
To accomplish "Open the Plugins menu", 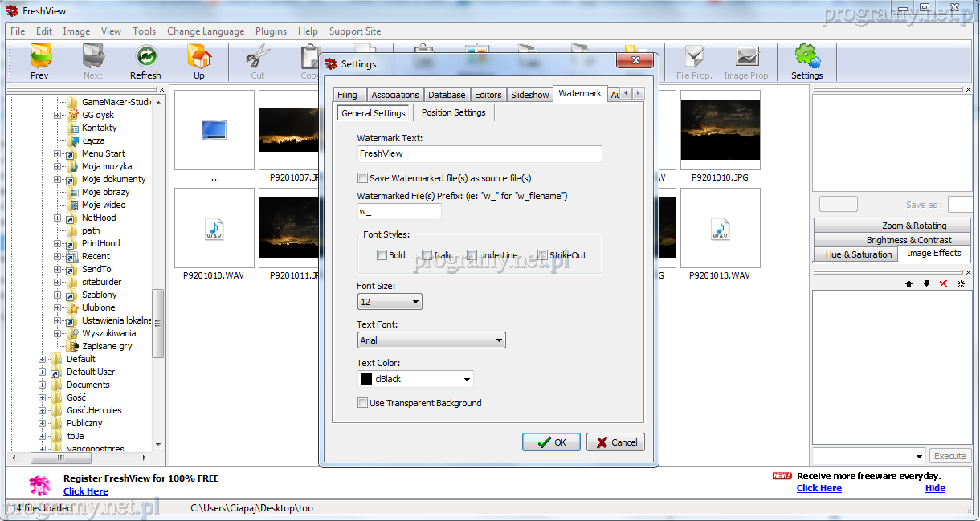I will coord(271,31).
